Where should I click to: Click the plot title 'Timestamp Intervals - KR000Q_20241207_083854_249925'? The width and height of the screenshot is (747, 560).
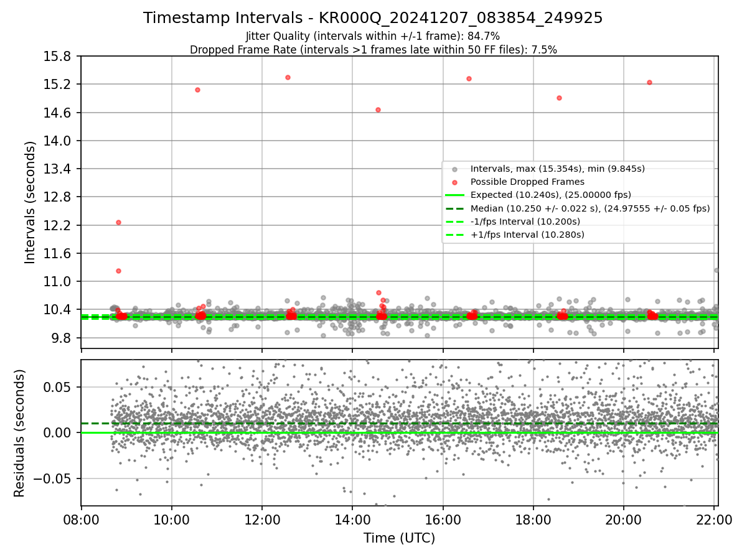[373, 18]
